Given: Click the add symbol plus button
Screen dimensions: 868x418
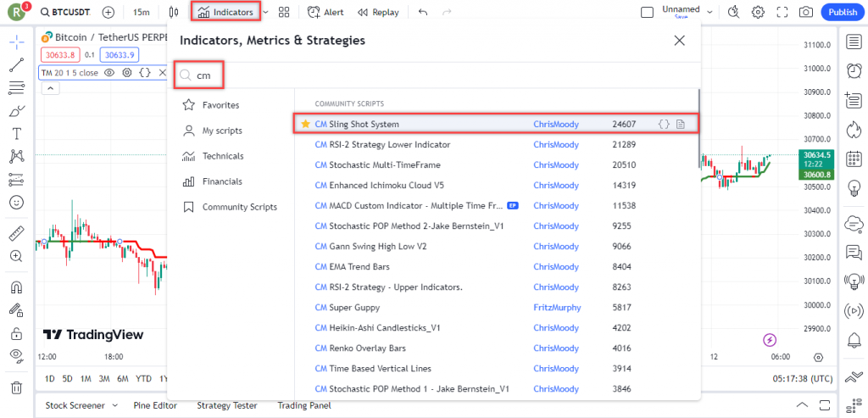Looking at the screenshot, I should pos(108,12).
